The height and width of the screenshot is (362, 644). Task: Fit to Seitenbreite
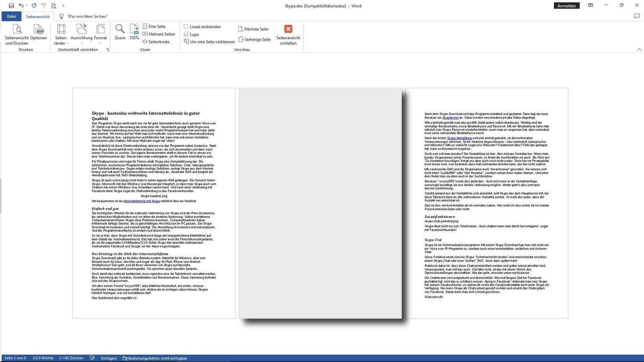click(x=156, y=42)
